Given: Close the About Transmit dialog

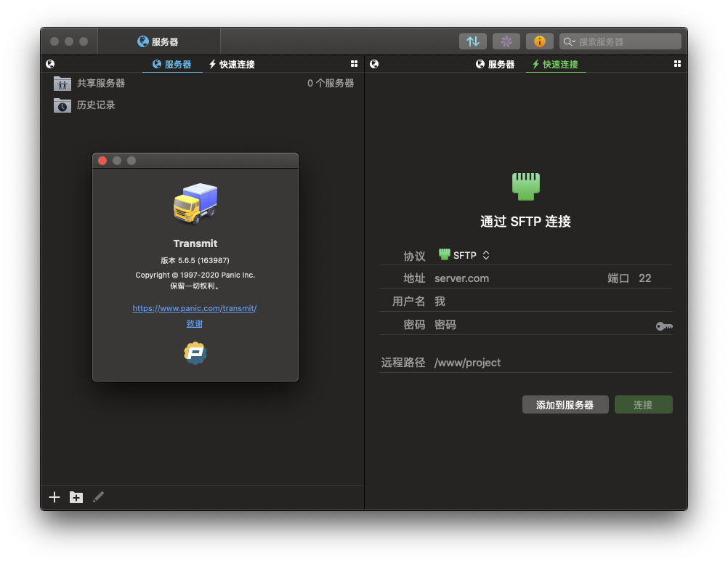Looking at the screenshot, I should click(x=102, y=161).
